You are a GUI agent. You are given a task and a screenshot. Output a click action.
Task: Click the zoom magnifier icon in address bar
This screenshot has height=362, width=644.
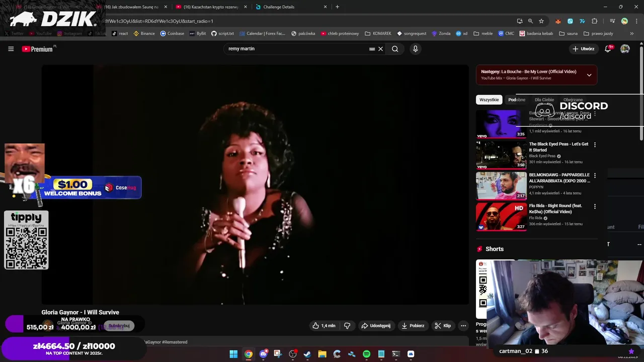click(x=530, y=21)
